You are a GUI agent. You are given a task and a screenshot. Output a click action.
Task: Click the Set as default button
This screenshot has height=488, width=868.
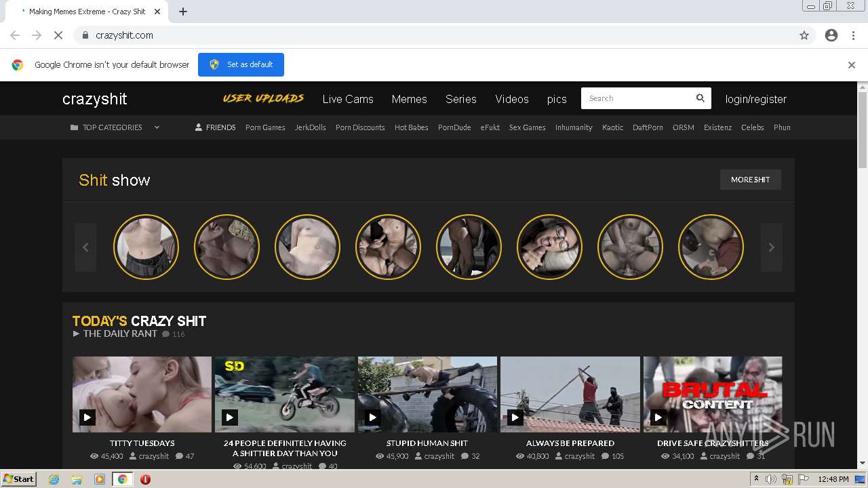(241, 64)
